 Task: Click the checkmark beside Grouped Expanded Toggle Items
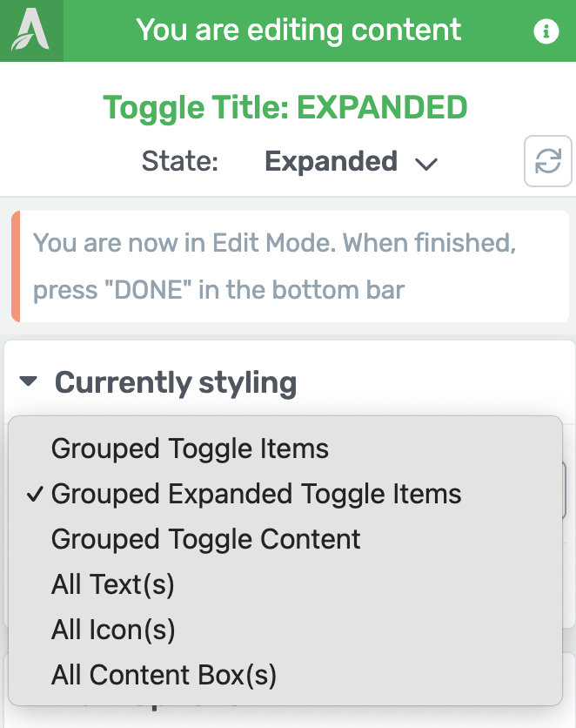(x=36, y=494)
